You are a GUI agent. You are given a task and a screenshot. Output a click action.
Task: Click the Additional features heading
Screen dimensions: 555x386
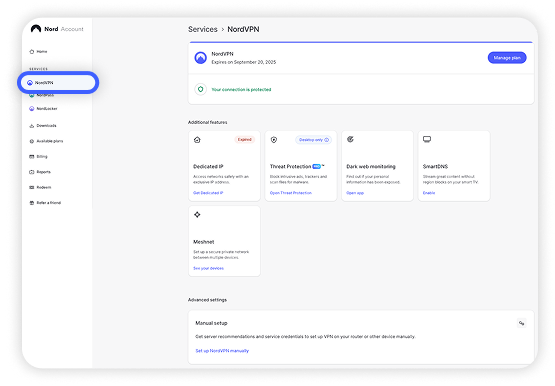tap(207, 122)
